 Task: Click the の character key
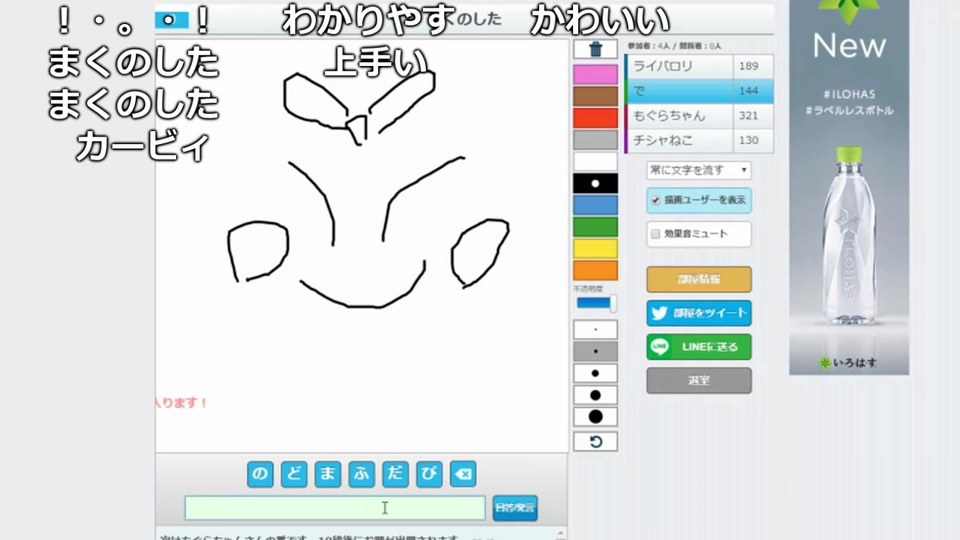point(260,474)
